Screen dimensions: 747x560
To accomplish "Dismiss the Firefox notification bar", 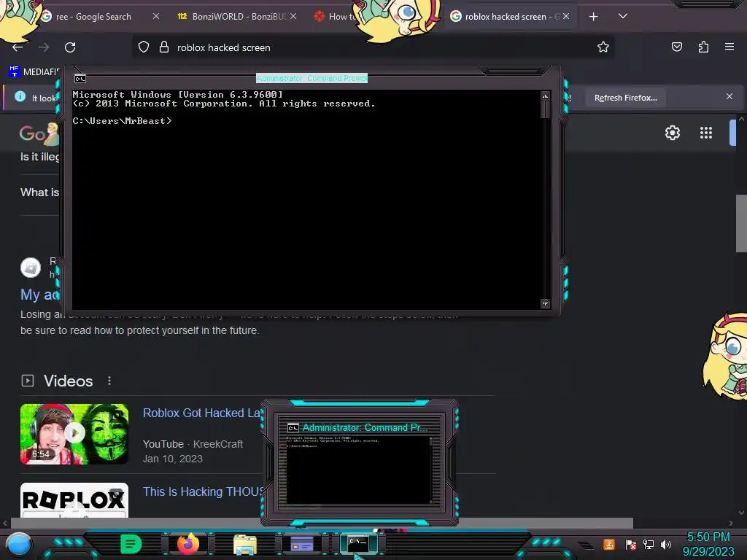I will click(x=729, y=97).
